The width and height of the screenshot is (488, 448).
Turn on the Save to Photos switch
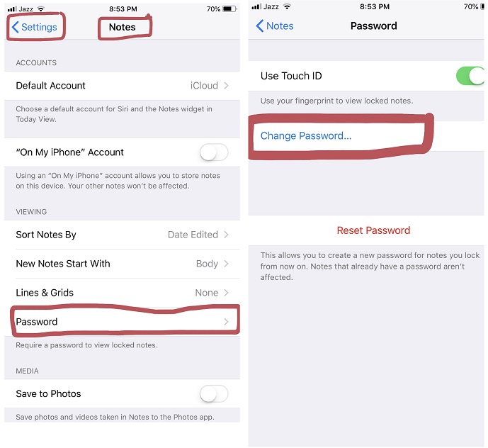214,394
